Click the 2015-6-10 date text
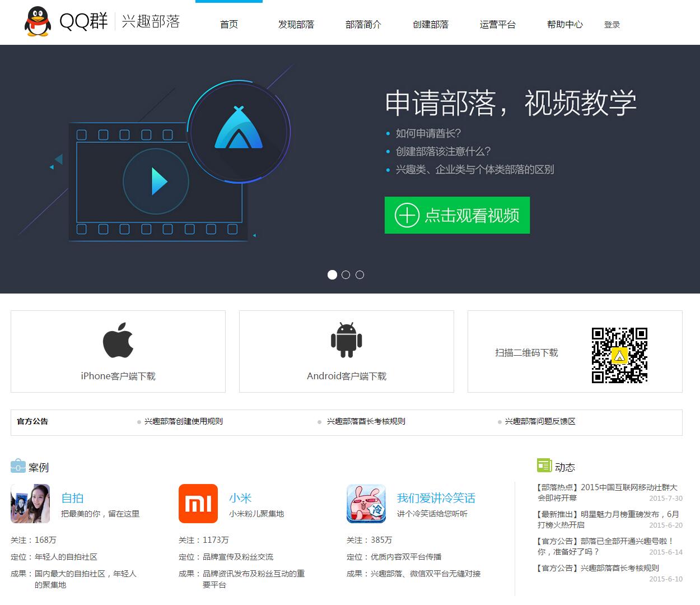This screenshot has width=700, height=605. [666, 579]
